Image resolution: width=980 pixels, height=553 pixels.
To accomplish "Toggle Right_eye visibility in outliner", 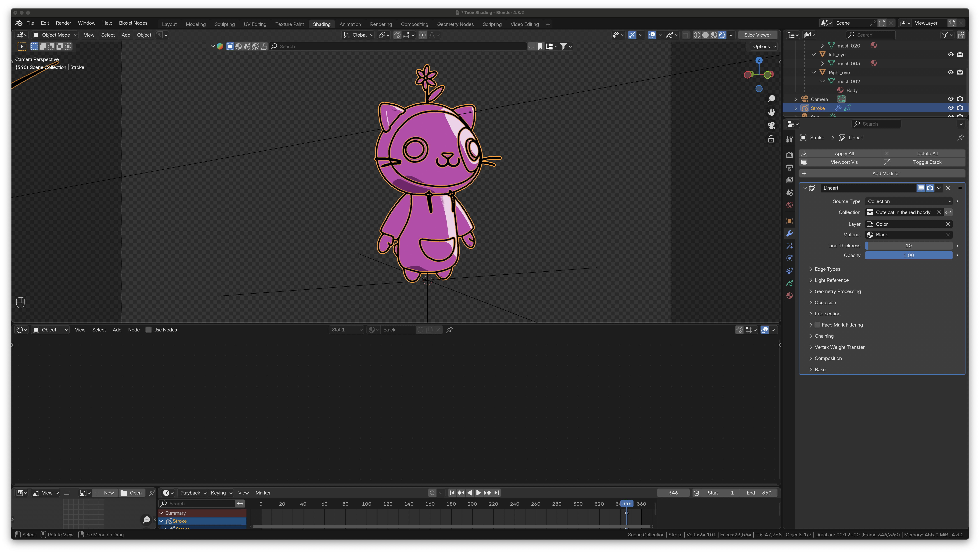I will click(x=950, y=72).
